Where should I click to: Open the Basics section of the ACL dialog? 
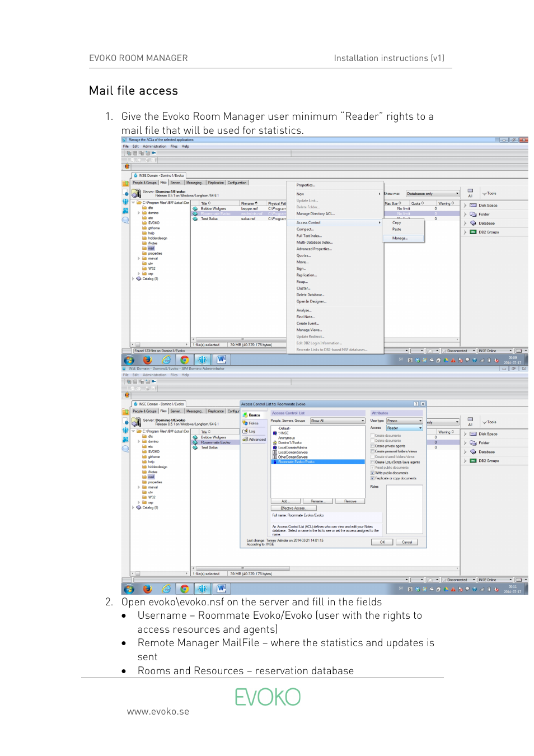254,415
